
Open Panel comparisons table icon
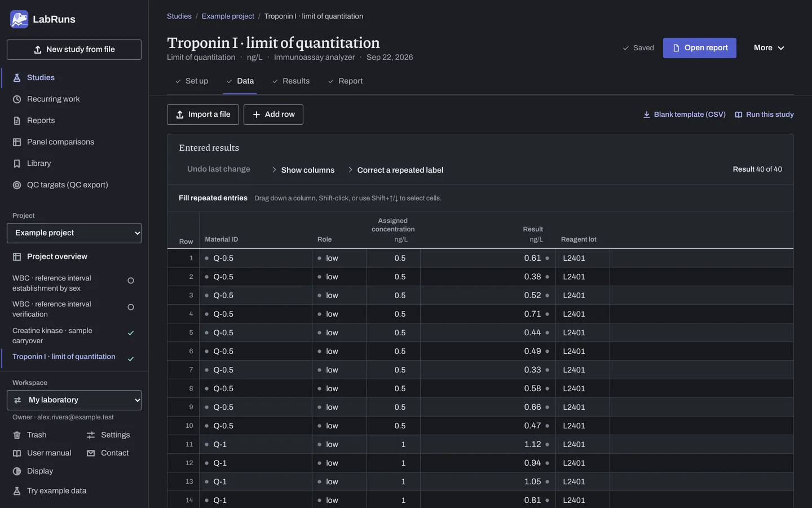coord(17,142)
